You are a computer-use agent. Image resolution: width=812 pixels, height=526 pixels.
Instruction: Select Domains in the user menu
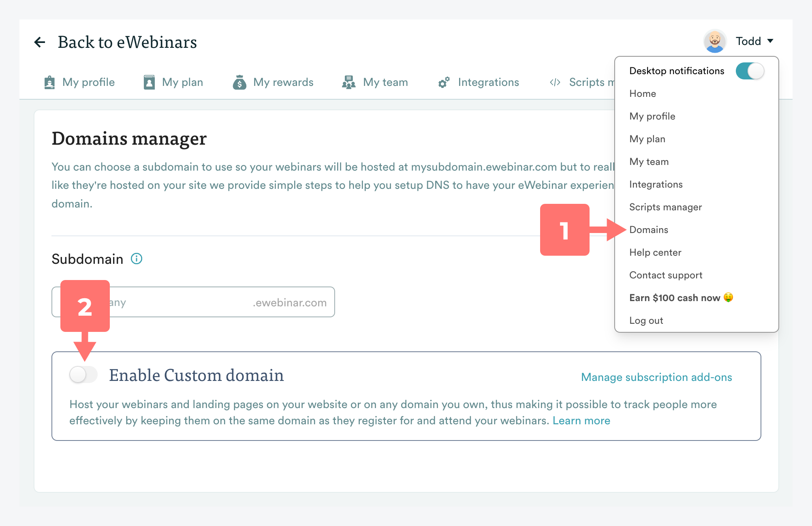point(648,230)
